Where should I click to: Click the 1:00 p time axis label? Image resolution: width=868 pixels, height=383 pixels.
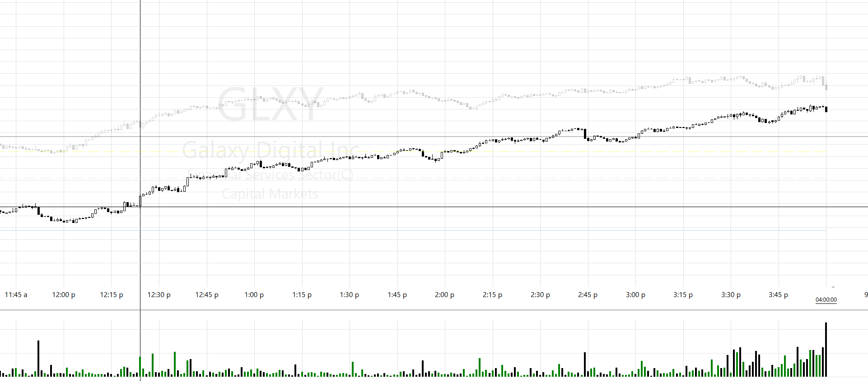[x=254, y=295]
